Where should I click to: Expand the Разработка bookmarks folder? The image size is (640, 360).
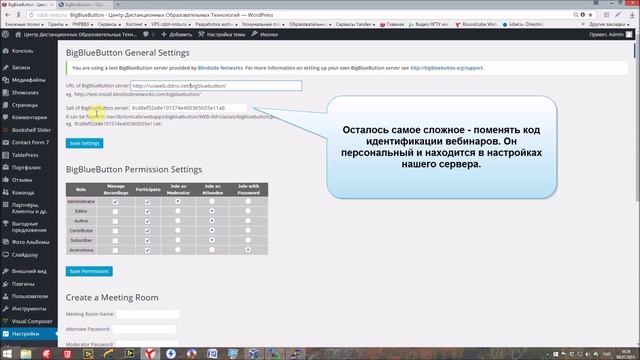216,24
